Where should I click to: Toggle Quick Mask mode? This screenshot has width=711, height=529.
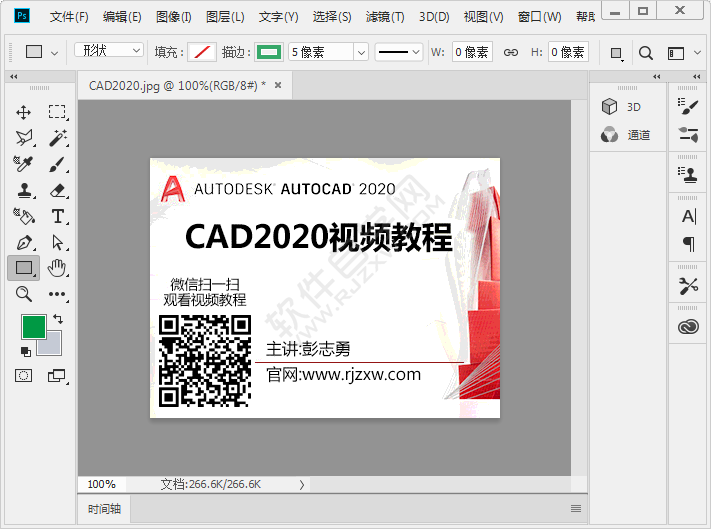(x=24, y=376)
